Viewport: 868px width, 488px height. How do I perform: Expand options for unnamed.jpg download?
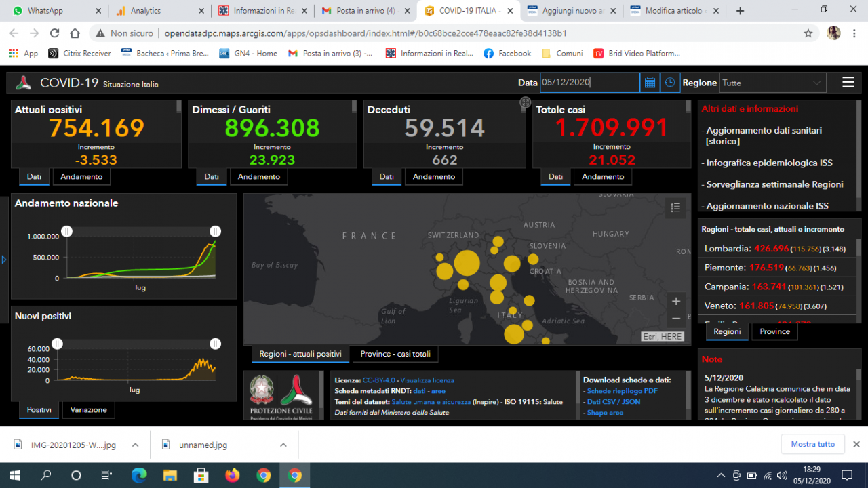pyautogui.click(x=283, y=445)
